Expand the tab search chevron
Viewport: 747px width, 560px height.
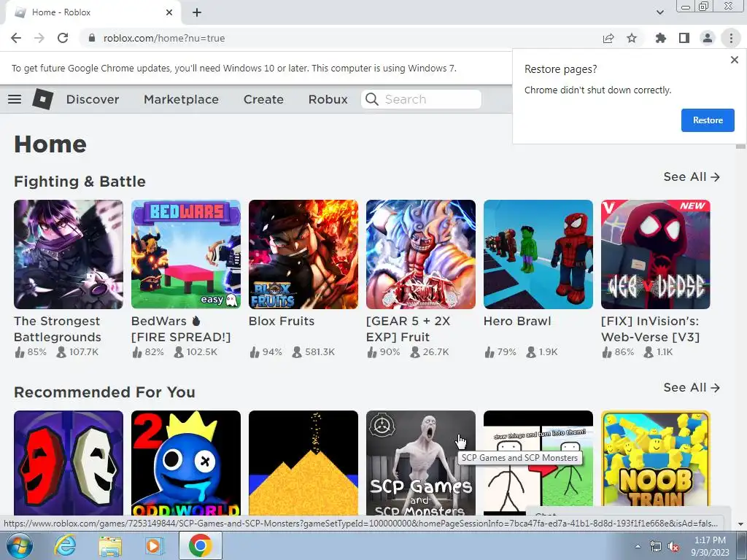[659, 12]
